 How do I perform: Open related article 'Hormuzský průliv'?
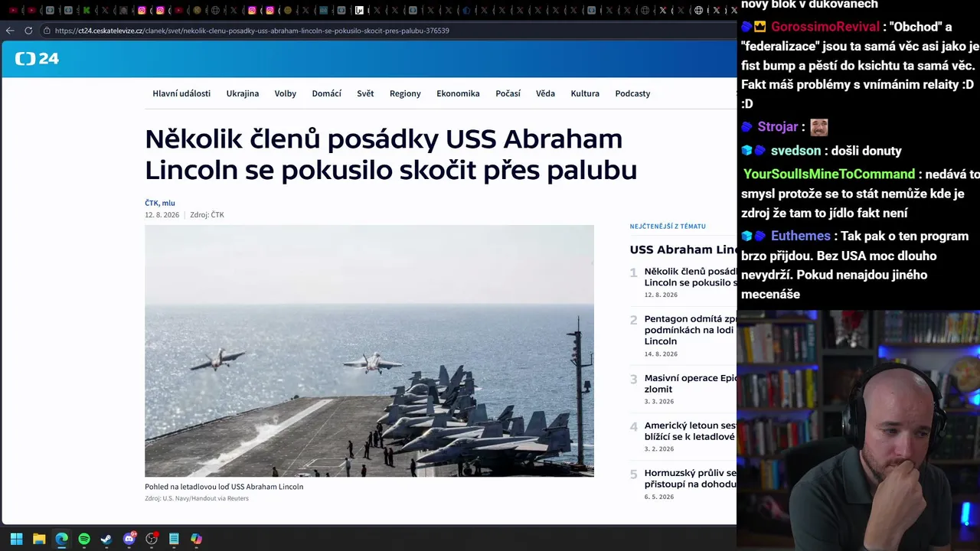click(x=690, y=478)
